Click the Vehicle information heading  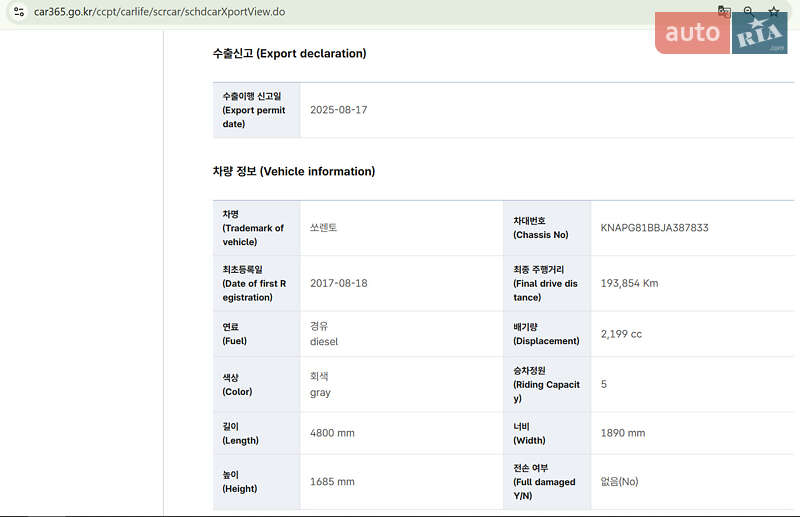294,171
